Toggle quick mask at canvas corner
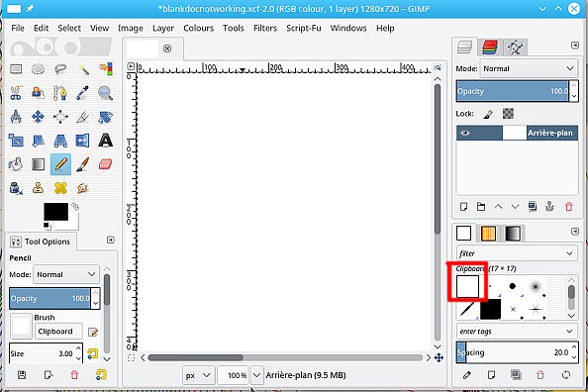588x392 pixels. coord(131,357)
